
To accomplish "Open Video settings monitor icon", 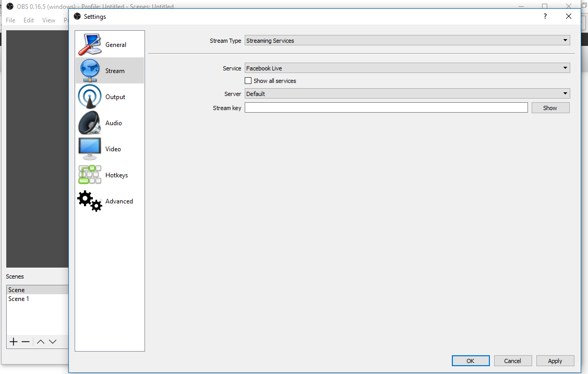I will click(90, 149).
